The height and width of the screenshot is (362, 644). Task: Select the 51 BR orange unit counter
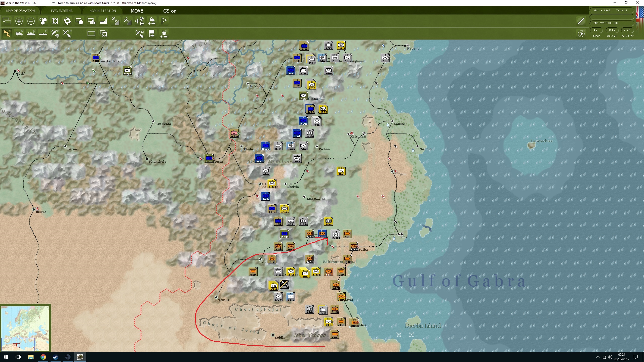tap(335, 309)
